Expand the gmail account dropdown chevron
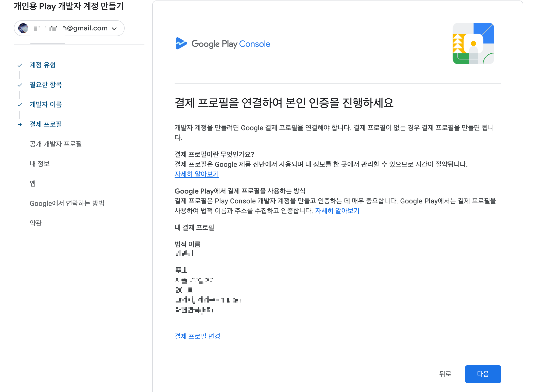 click(x=114, y=29)
